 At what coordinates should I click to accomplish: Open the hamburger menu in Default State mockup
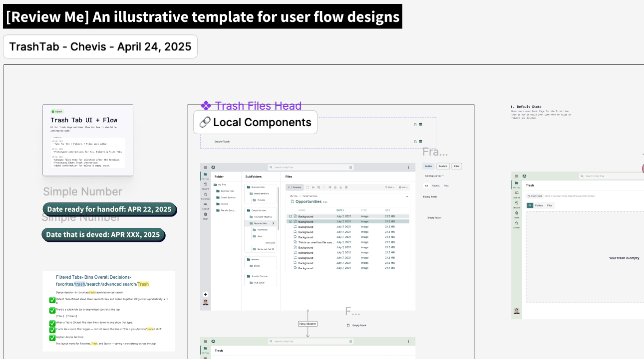517,176
